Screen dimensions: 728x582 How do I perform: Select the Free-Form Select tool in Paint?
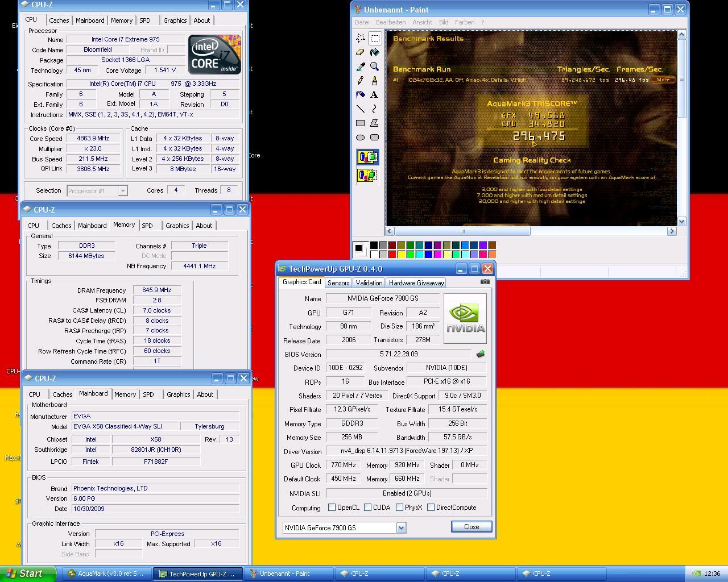pyautogui.click(x=361, y=38)
